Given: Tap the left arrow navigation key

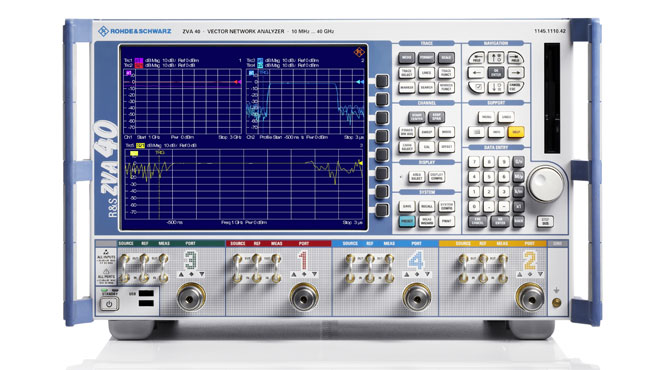Looking at the screenshot, I should (x=477, y=73).
